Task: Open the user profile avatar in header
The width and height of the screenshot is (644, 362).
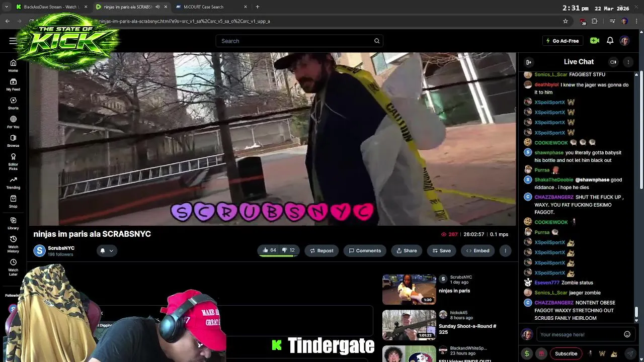Action: click(624, 41)
